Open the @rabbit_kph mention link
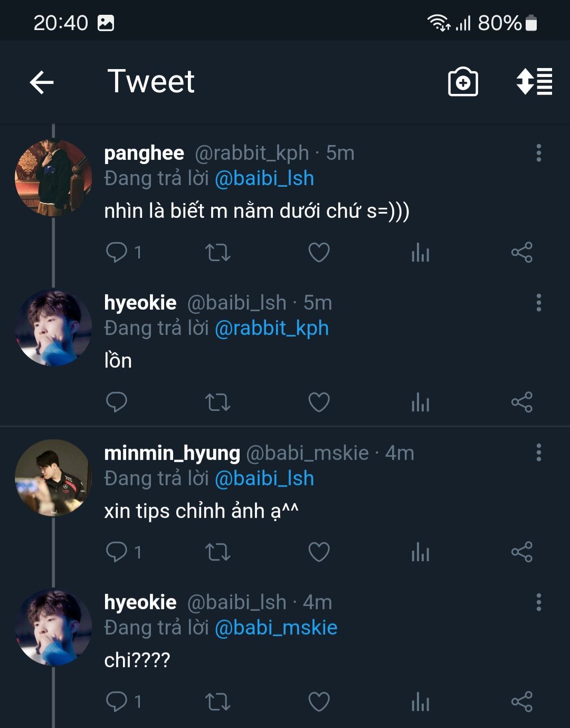The image size is (570, 728). tap(272, 328)
